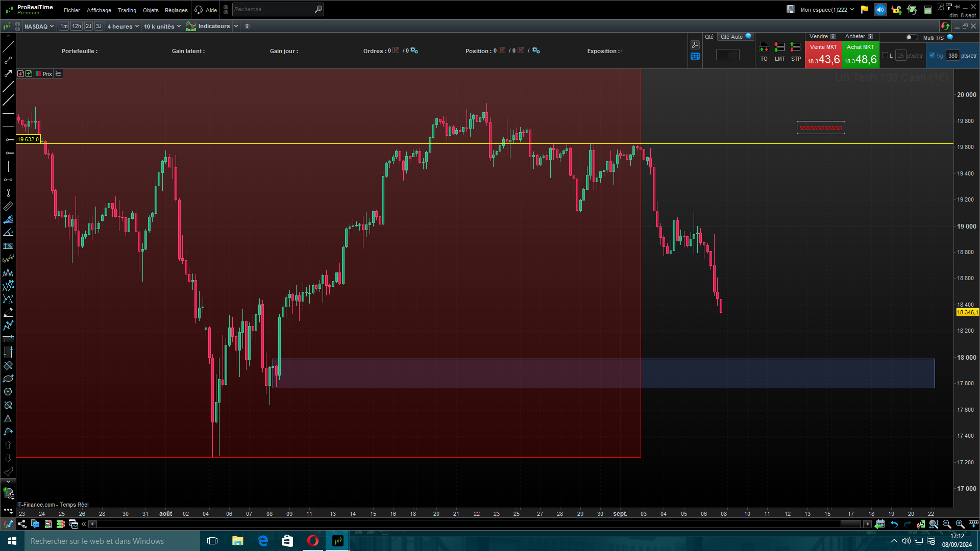Open trading settings wrench icon
Viewport: 980px width, 551px height.
click(x=695, y=45)
